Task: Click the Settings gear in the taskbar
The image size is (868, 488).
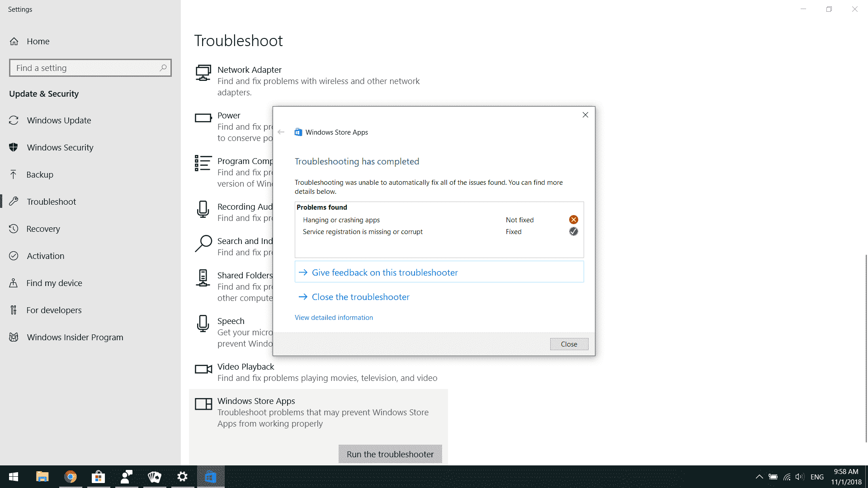Action: click(x=183, y=477)
